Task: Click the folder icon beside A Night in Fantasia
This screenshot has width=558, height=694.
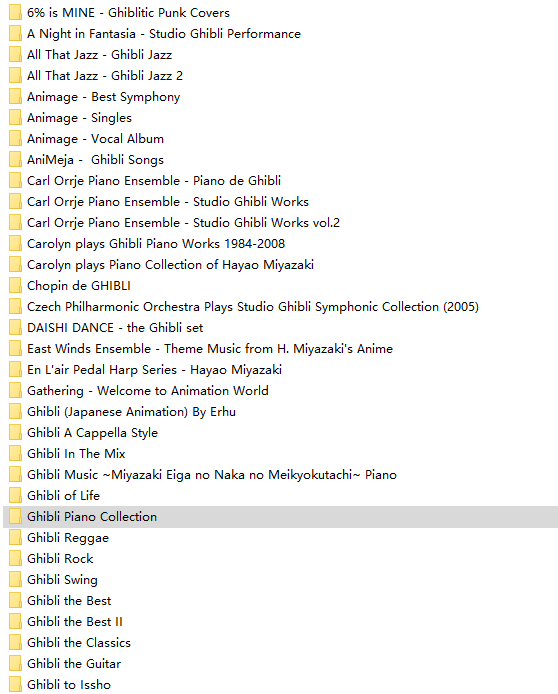Action: 15,33
